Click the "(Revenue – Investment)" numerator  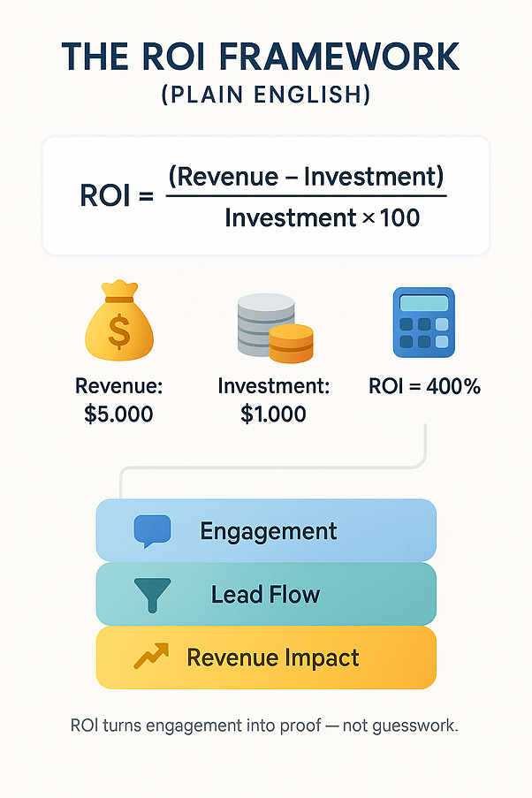pyautogui.click(x=305, y=176)
